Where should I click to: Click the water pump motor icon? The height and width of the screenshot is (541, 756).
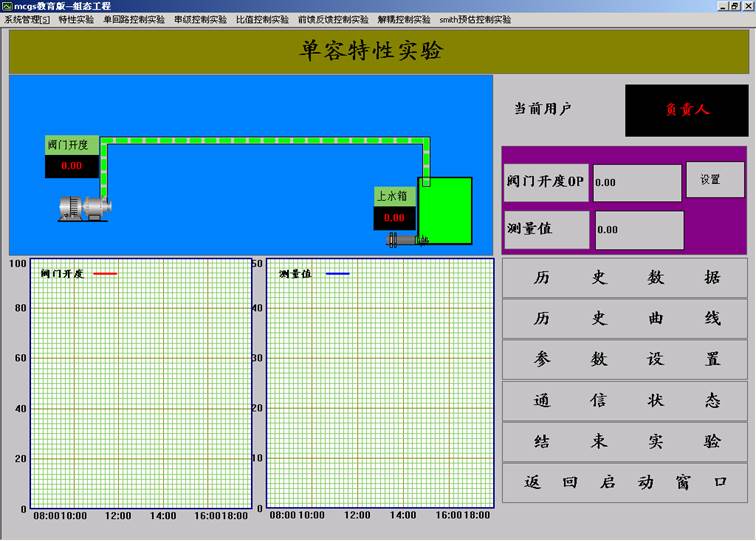pyautogui.click(x=84, y=207)
